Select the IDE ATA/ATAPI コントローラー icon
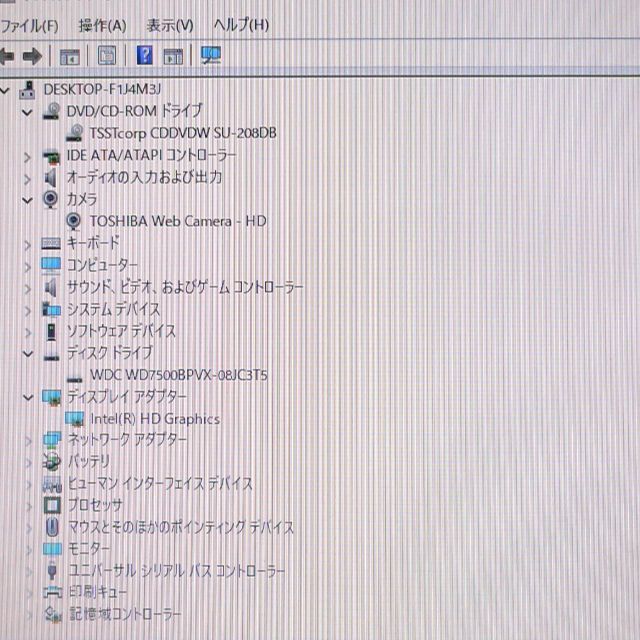The image size is (640, 640). pyautogui.click(x=51, y=156)
